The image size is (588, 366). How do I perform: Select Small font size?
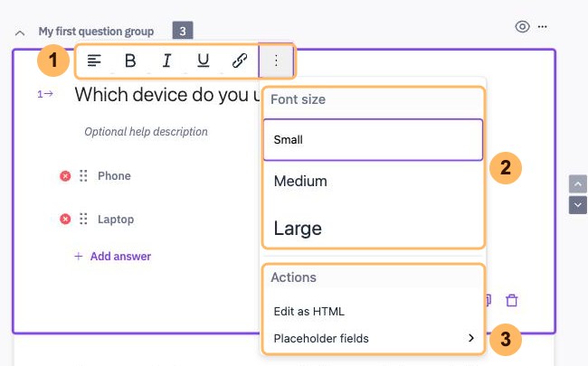373,140
